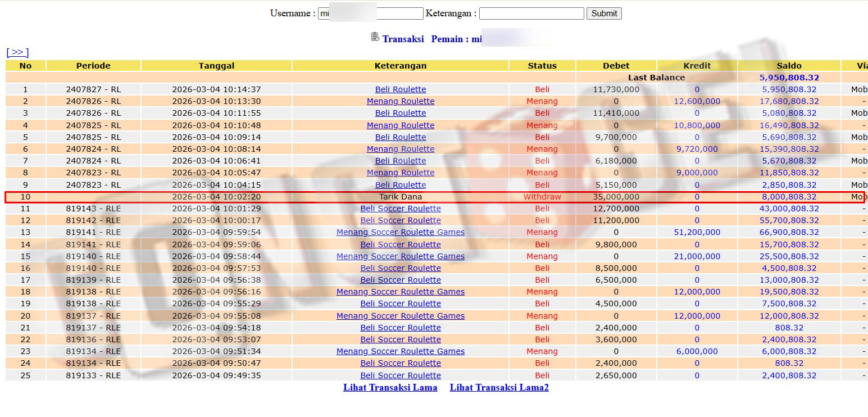
Task: Focus the Keterangan text field
Action: click(x=531, y=13)
